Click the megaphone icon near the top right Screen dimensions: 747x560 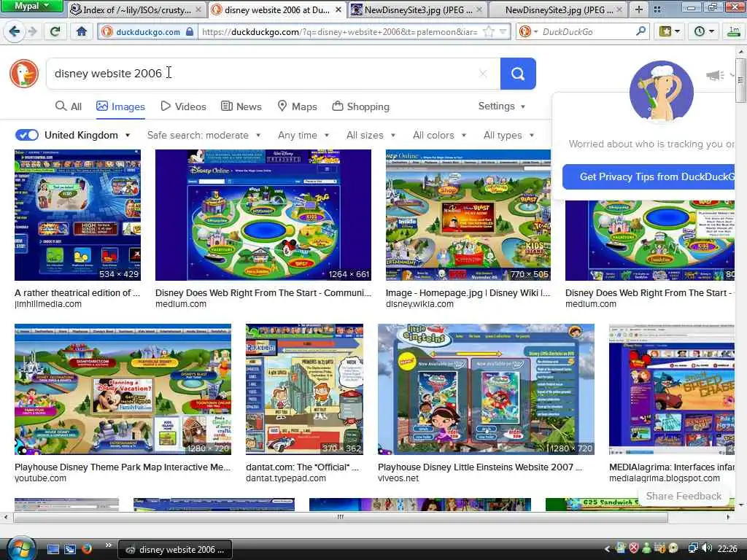(715, 75)
